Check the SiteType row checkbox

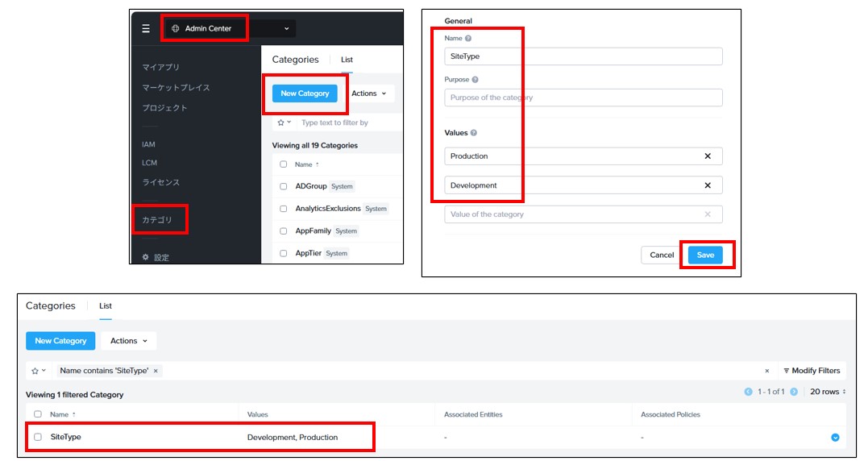38,437
